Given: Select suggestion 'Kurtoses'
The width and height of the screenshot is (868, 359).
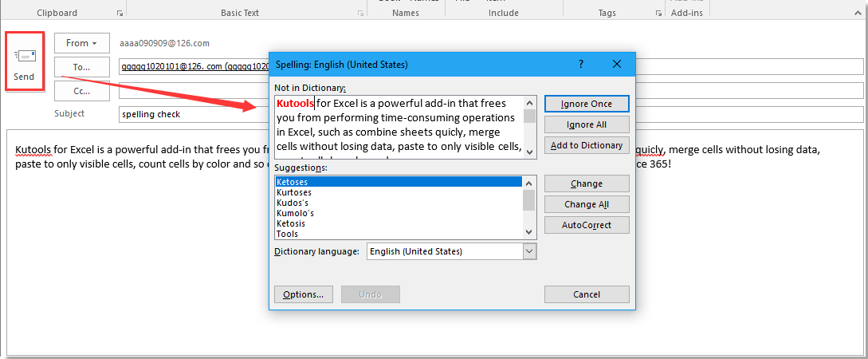Looking at the screenshot, I should (399, 192).
